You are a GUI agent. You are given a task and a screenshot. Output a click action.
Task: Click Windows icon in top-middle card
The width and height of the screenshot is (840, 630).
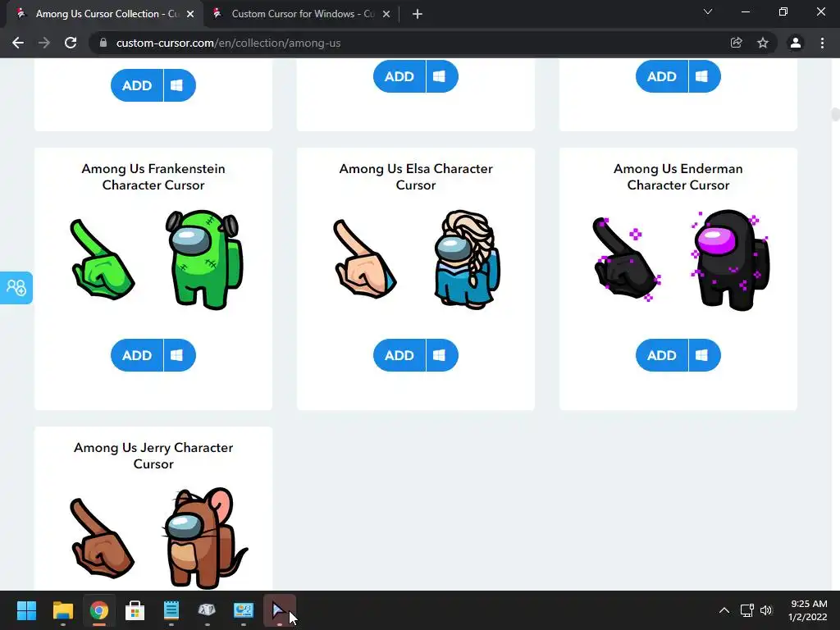pyautogui.click(x=441, y=76)
